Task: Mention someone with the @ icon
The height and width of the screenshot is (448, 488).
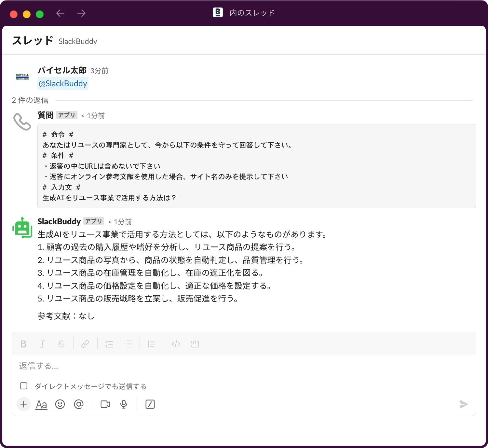Action: [x=79, y=404]
